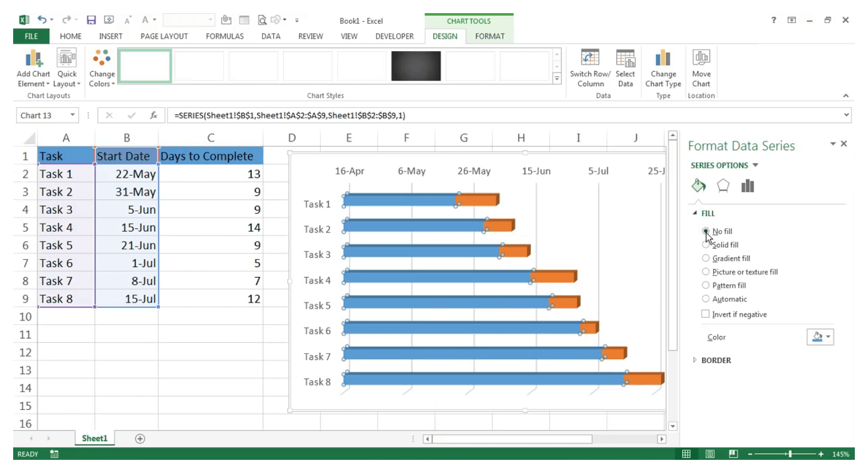
Task: Select the Sheet1 tab
Action: click(x=95, y=438)
